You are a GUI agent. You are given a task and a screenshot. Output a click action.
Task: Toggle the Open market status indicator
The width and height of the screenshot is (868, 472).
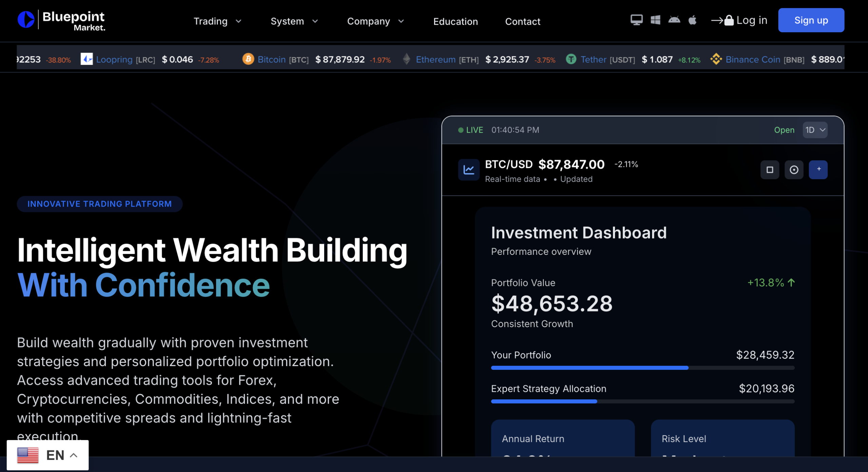784,130
